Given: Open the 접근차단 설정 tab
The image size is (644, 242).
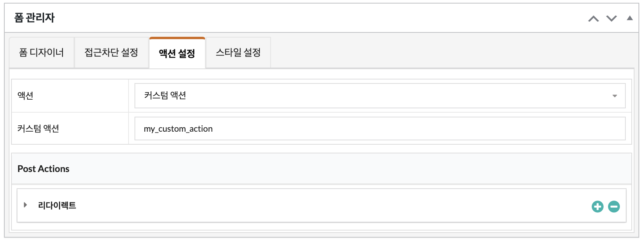Looking at the screenshot, I should click(111, 53).
